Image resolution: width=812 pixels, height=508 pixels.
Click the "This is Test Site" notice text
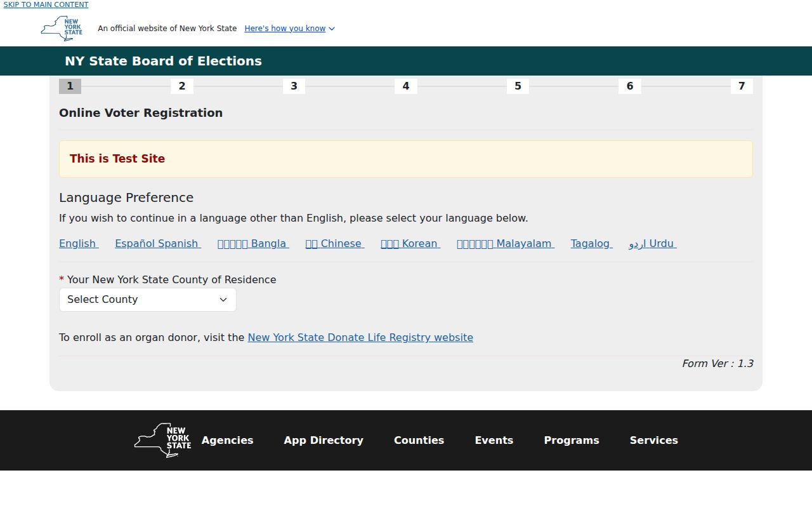click(x=117, y=159)
